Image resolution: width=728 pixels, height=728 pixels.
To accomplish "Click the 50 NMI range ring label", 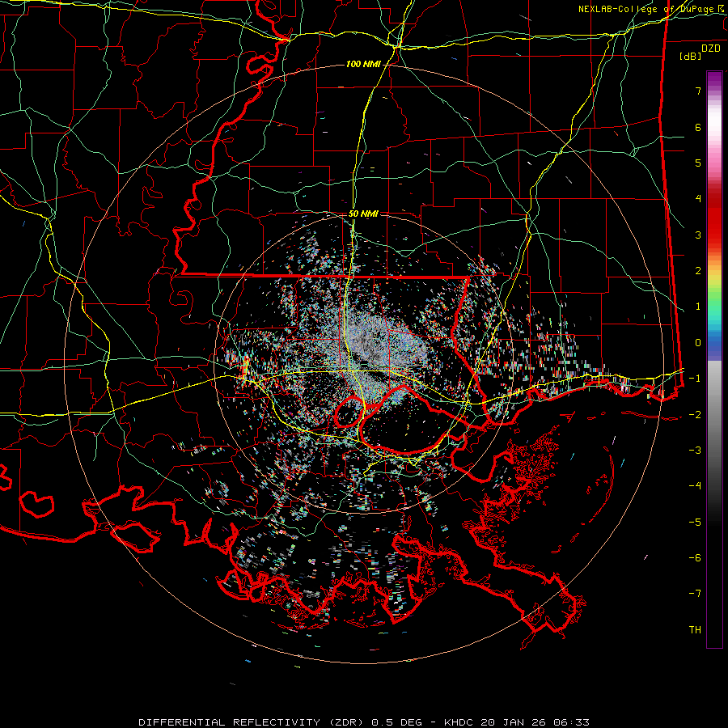I will pos(363,214).
